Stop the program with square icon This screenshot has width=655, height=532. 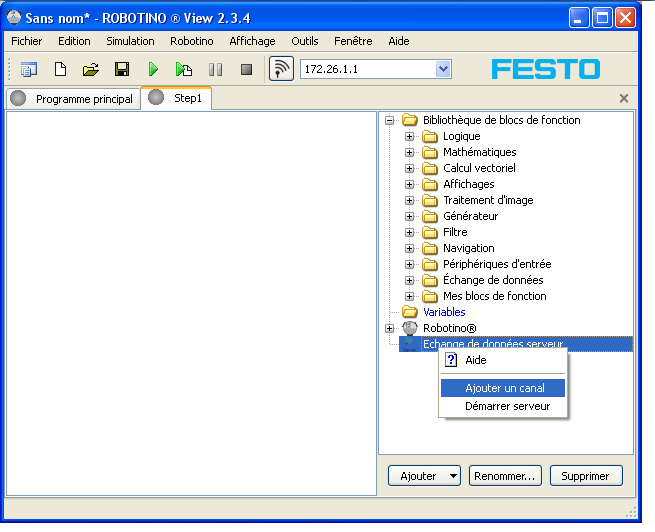point(246,69)
